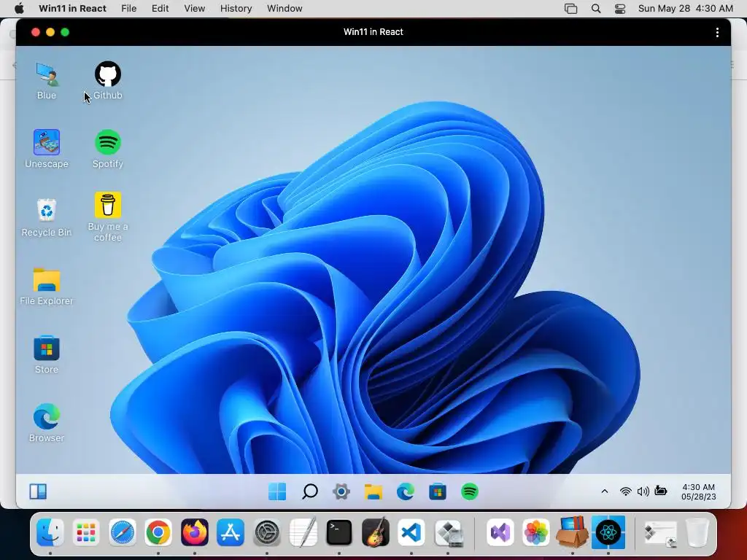Click the React app icon in the Dock
The width and height of the screenshot is (747, 560).
click(608, 532)
